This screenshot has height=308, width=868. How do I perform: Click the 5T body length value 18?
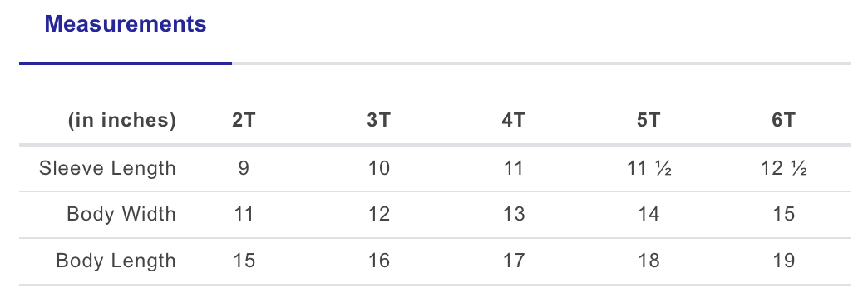point(649,261)
